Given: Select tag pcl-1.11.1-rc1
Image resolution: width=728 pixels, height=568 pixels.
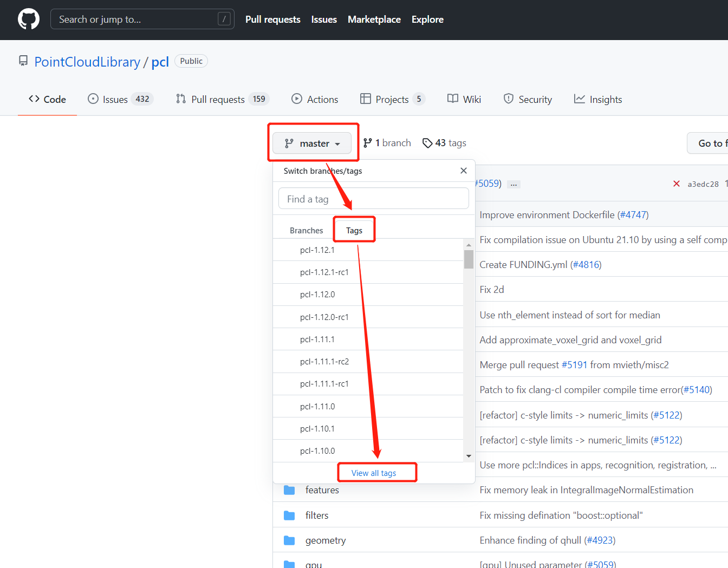Looking at the screenshot, I should tap(368, 384).
